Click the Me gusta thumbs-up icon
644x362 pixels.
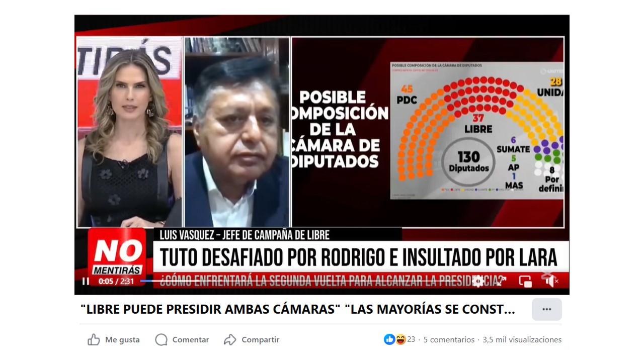[x=94, y=340]
